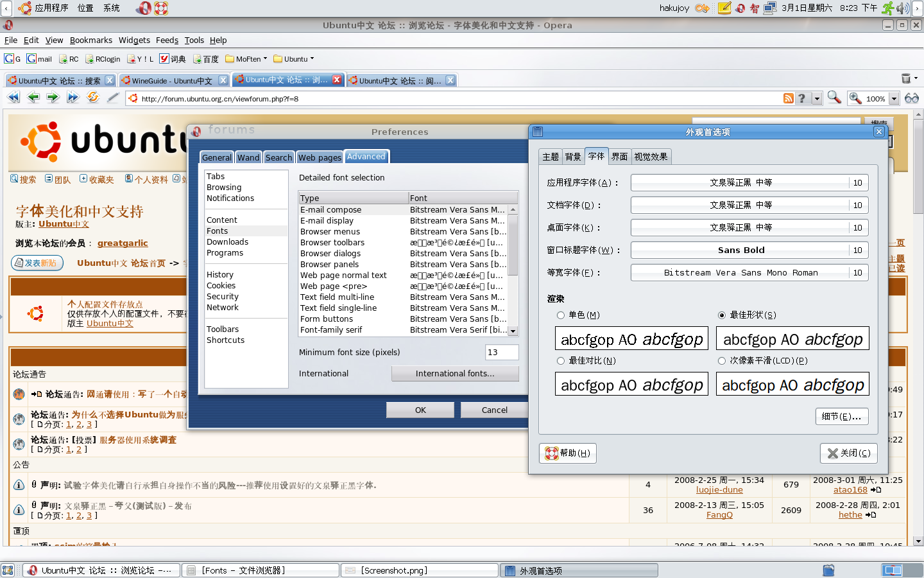The height and width of the screenshot is (578, 924).
Task: Open dropdown arrow beside the trash icon
Action: tap(916, 78)
